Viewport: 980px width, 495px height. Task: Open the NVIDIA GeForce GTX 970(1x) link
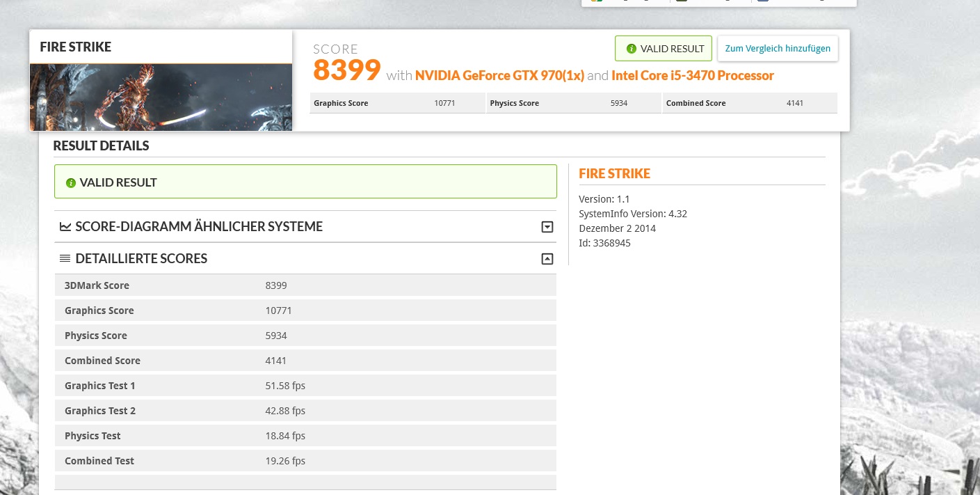tap(499, 75)
